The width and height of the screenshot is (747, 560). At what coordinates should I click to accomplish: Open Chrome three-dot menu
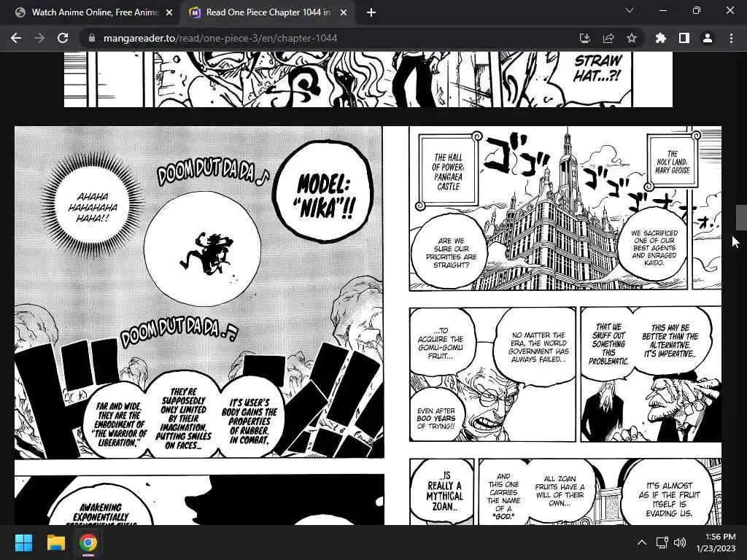(731, 38)
